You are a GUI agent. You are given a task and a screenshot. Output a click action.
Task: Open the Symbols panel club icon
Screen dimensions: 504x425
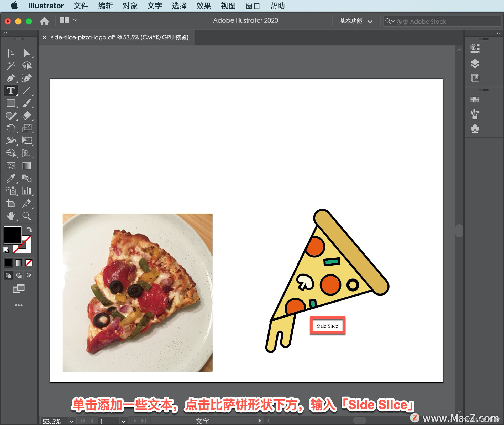click(x=475, y=128)
